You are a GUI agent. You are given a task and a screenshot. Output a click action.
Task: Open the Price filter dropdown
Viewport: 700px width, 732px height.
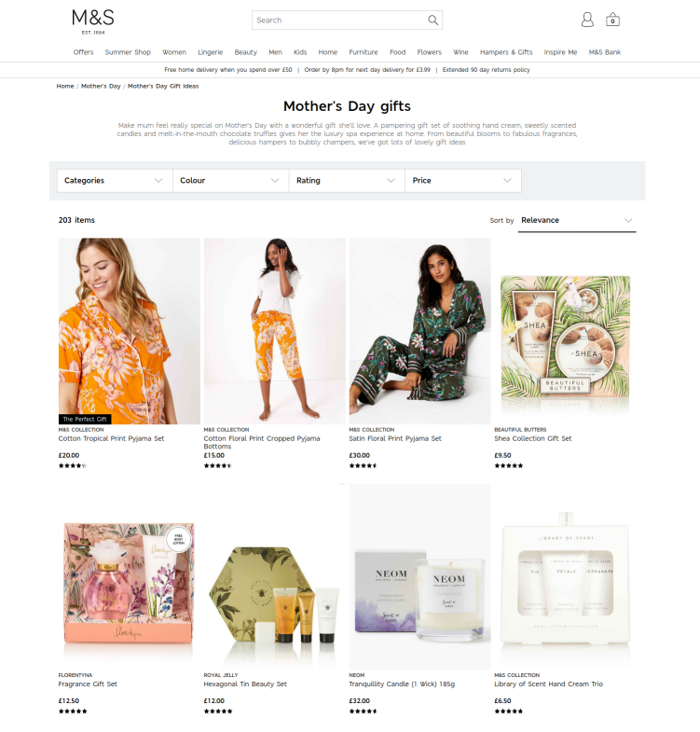(x=463, y=181)
